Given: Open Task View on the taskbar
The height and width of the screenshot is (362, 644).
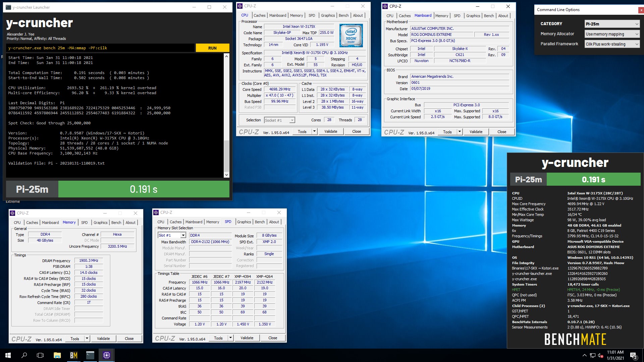Looking at the screenshot, I should coord(40,355).
